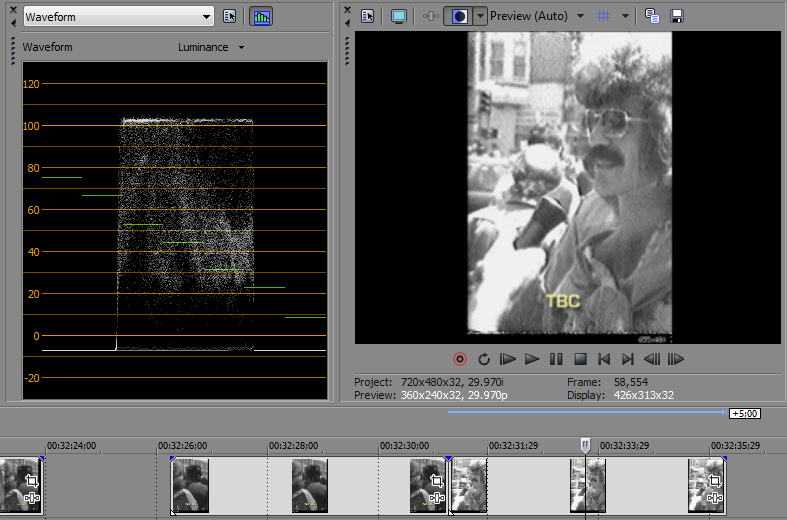Click the Record button in preview transport
The width and height of the screenshot is (787, 520).
click(460, 359)
